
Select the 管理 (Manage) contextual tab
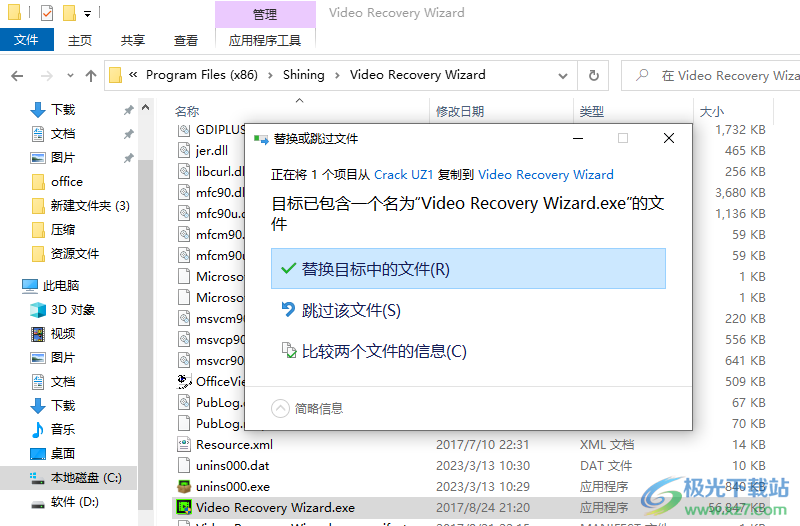click(x=265, y=14)
